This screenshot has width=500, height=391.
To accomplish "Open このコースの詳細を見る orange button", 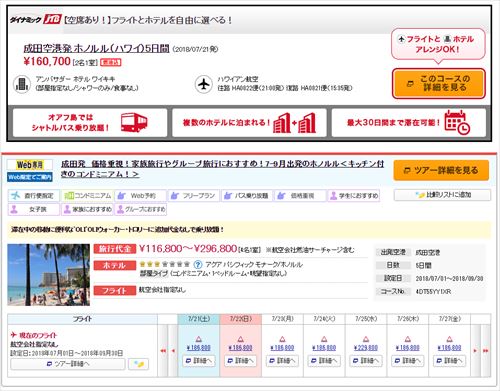I will pyautogui.click(x=438, y=83).
